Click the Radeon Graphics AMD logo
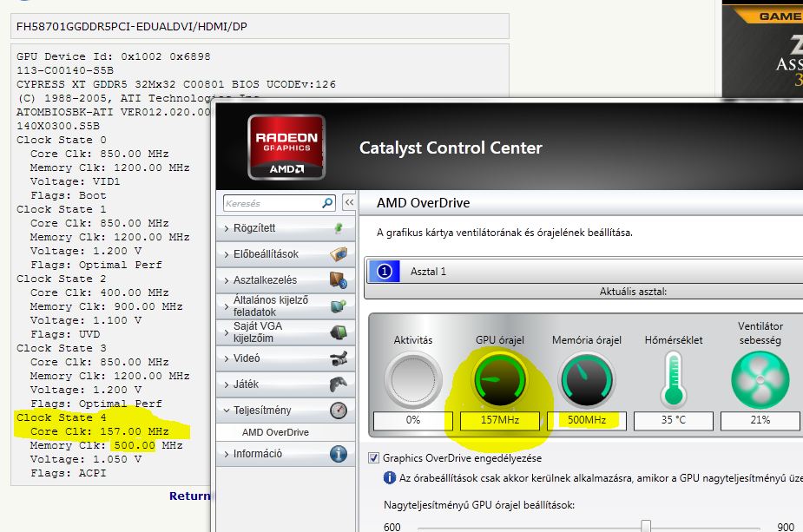Image resolution: width=803 pixels, height=532 pixels. click(x=286, y=147)
